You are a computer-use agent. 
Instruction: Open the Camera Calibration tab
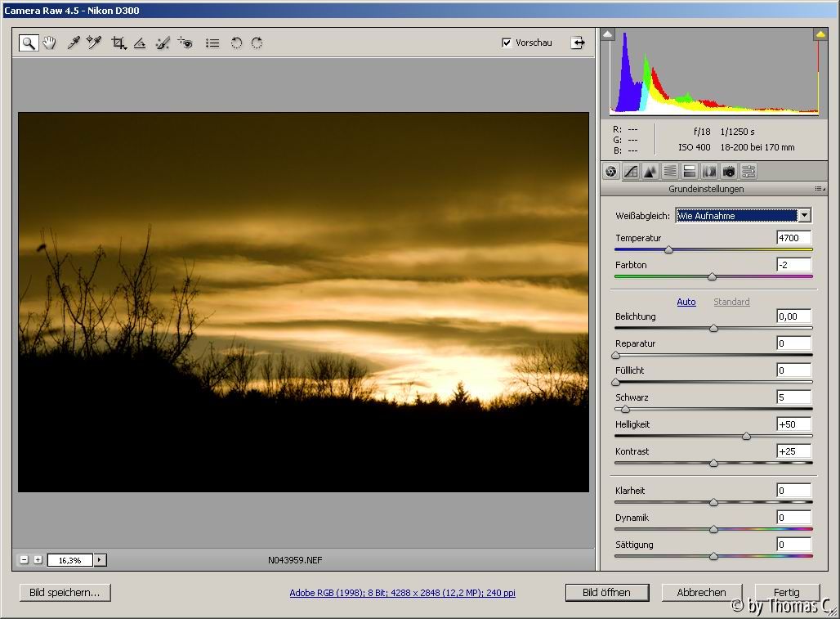729,172
